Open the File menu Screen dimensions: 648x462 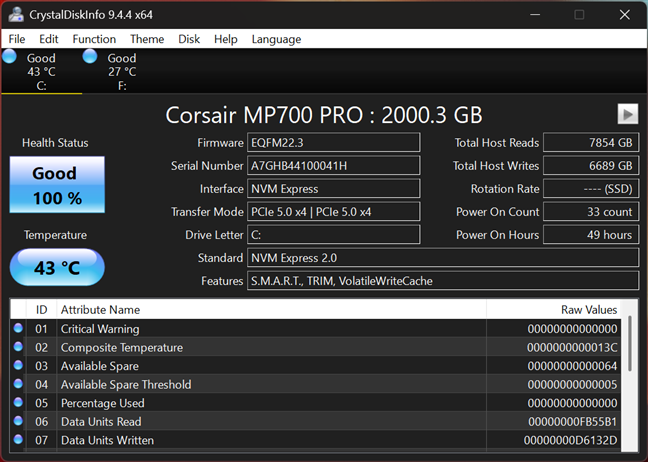click(x=17, y=39)
